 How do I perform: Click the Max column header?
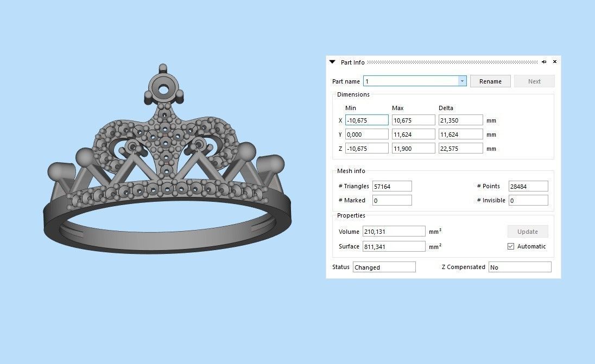(x=398, y=108)
